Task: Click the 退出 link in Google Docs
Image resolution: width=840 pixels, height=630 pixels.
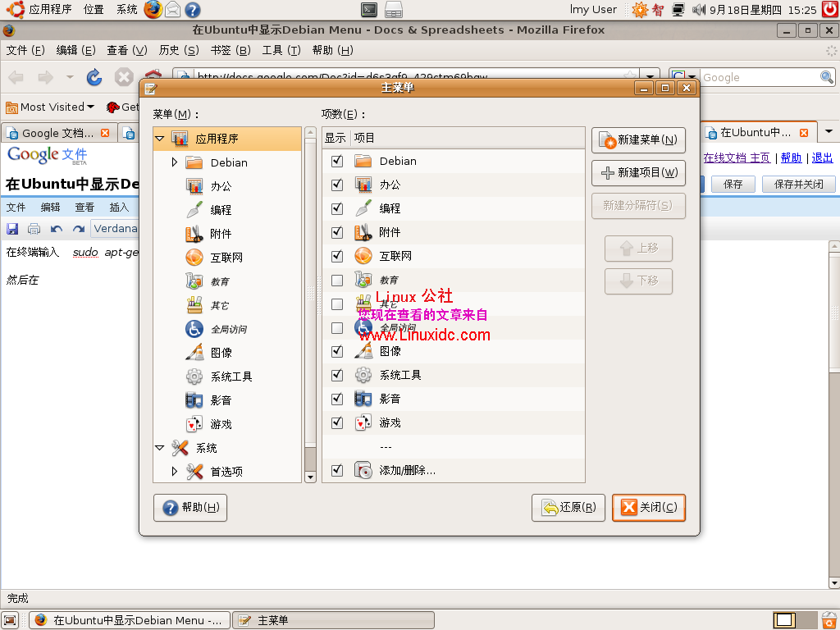Action: click(822, 157)
